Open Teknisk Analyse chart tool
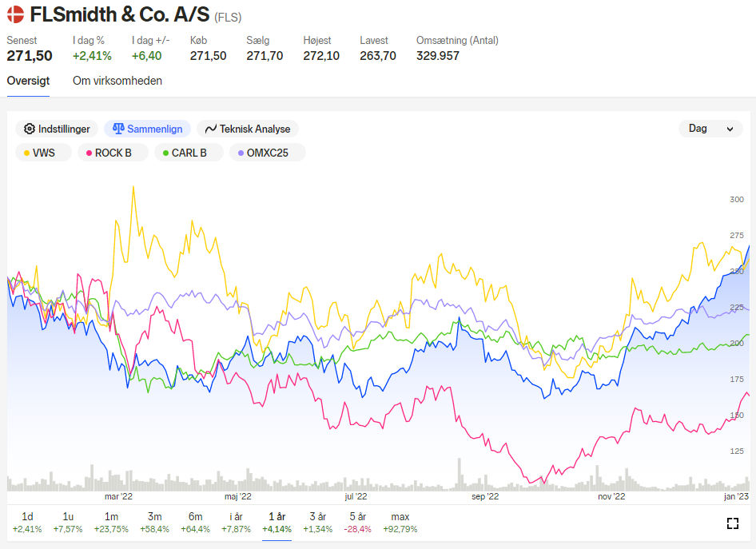The width and height of the screenshot is (756, 549). pyautogui.click(x=248, y=129)
